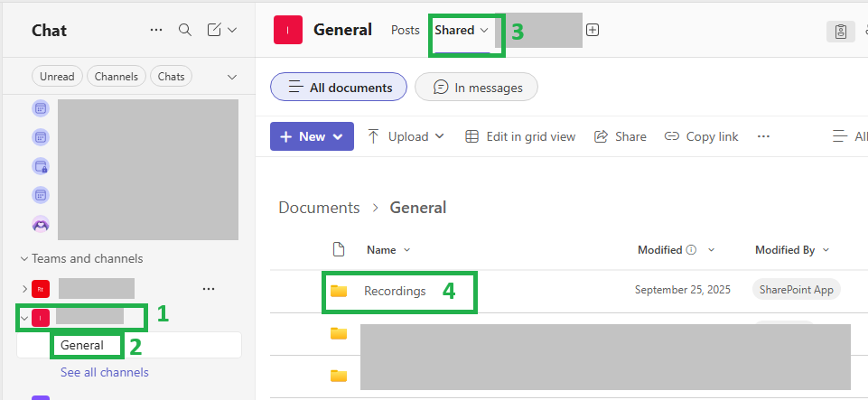Open the view switcher at toolbar right
This screenshot has width=868, height=400.
[849, 136]
